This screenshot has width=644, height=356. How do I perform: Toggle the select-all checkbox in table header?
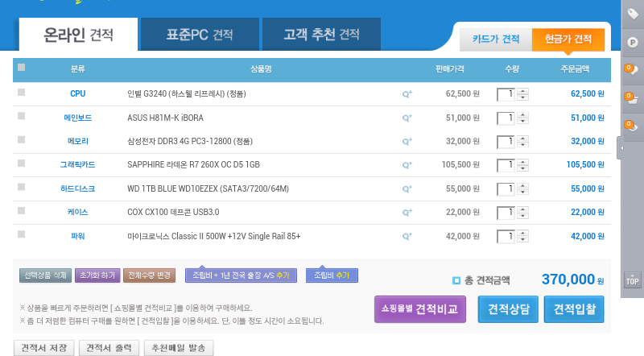22,68
